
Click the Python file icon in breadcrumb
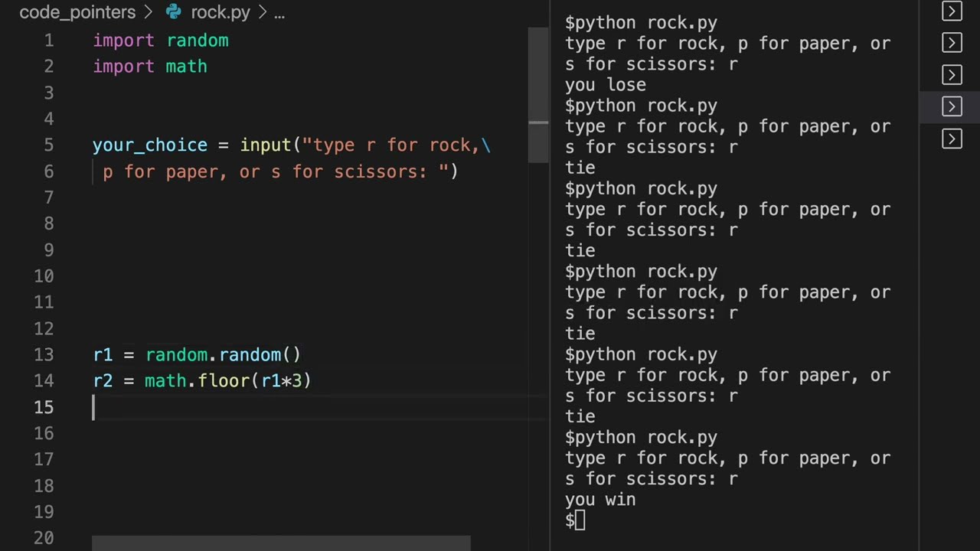[174, 12]
